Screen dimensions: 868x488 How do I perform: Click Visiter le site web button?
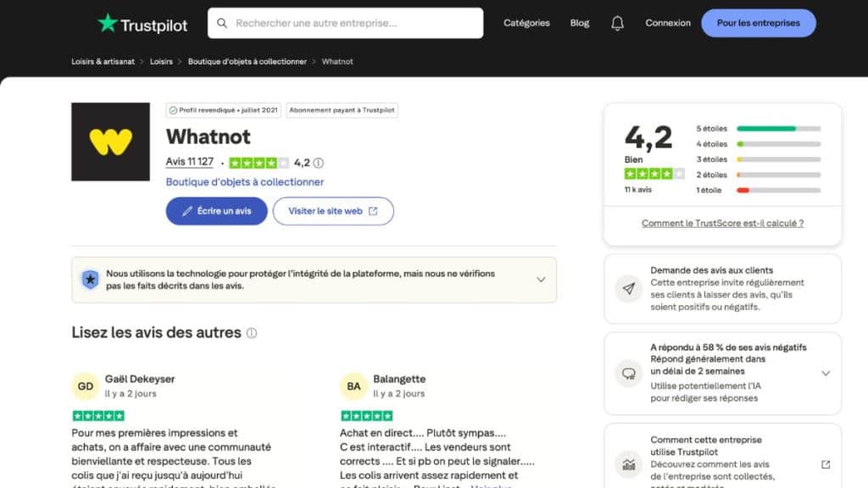[x=333, y=211]
